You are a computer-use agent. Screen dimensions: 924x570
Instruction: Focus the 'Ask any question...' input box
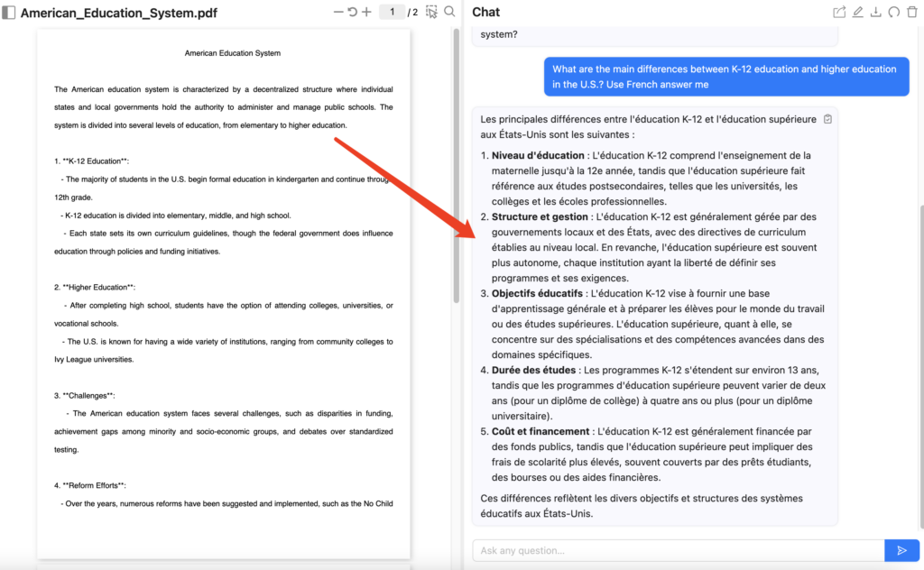click(679, 550)
